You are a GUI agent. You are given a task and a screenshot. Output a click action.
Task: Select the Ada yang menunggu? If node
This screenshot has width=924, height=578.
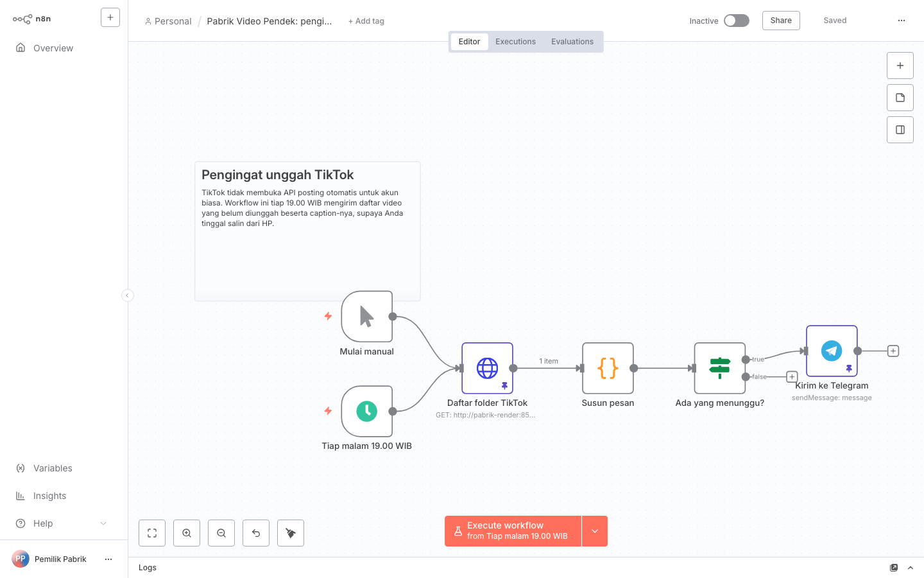click(x=720, y=368)
